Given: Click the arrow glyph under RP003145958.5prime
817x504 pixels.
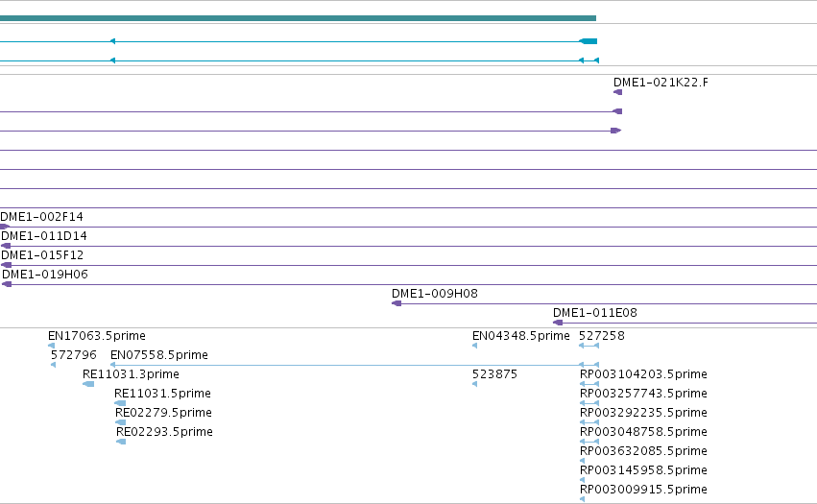Looking at the screenshot, I should point(582,480).
